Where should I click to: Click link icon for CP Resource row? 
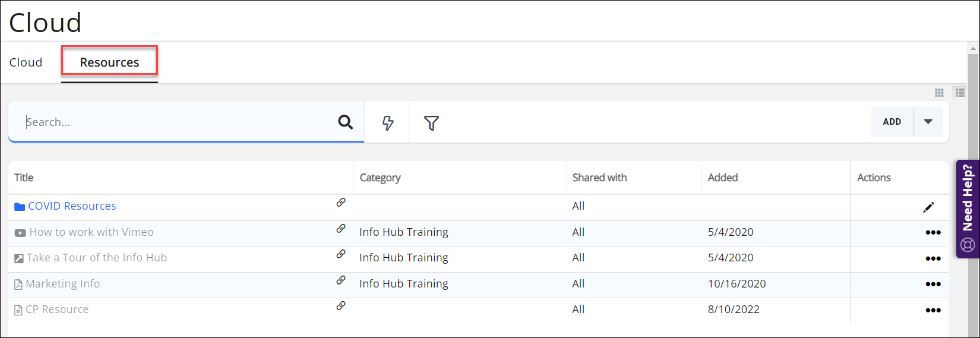[x=341, y=306]
